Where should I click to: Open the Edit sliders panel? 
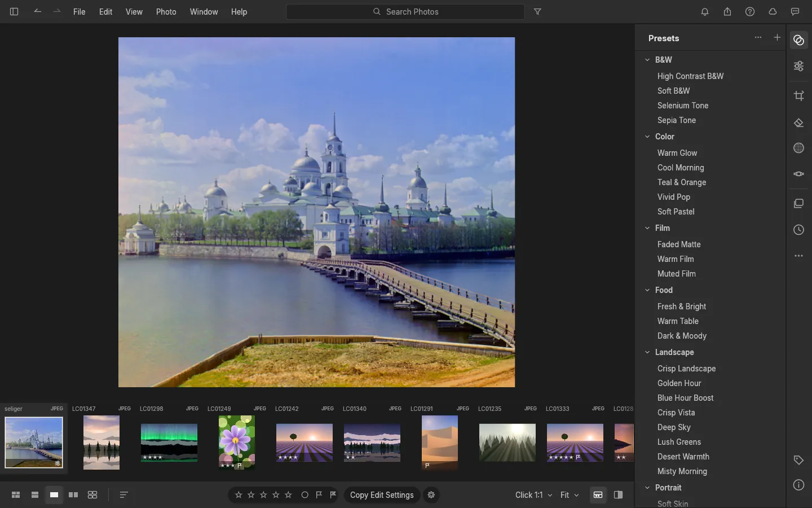[x=798, y=67]
